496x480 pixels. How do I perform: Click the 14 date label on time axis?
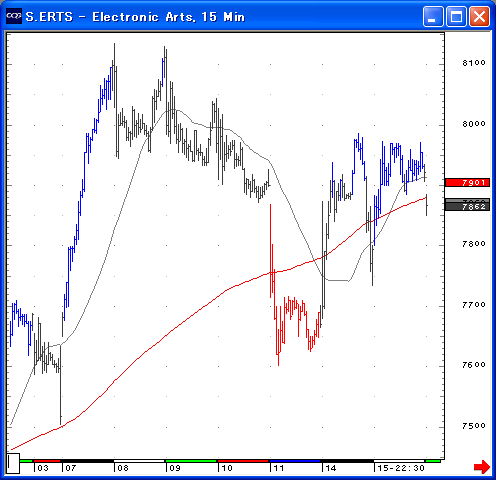tap(331, 468)
